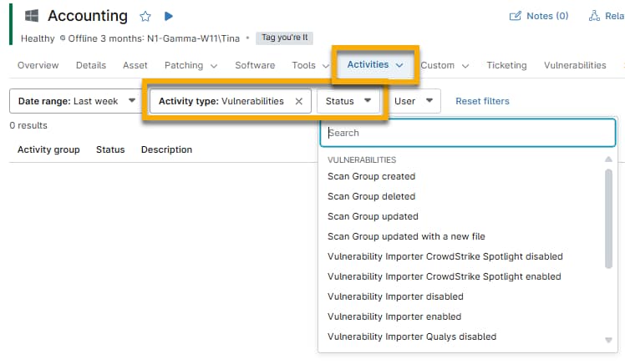Click the Reset filters link
This screenshot has width=625, height=364.
482,101
